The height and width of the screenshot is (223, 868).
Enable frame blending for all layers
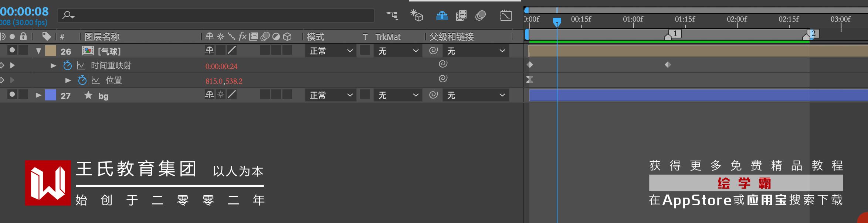coord(461,16)
